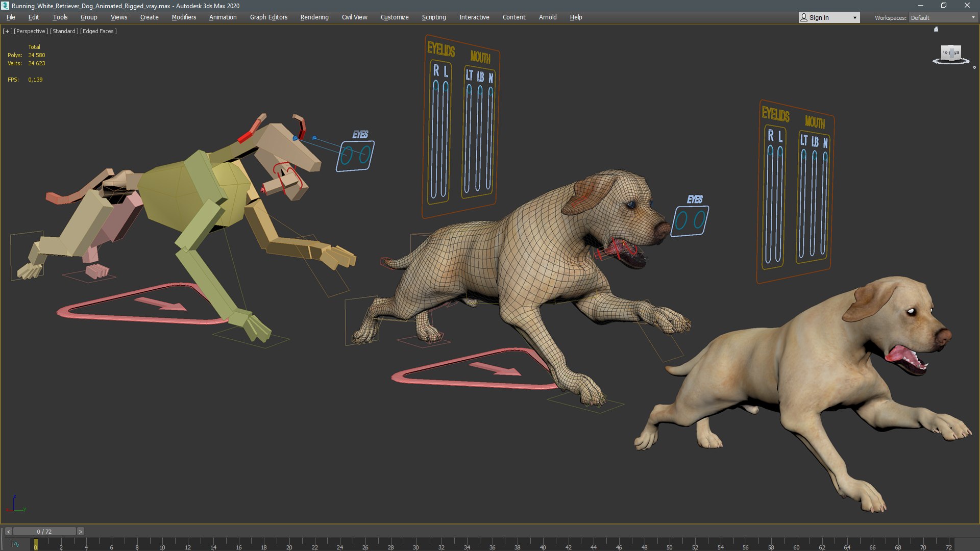Open the Arnold menu
The height and width of the screenshot is (551, 980).
click(548, 17)
